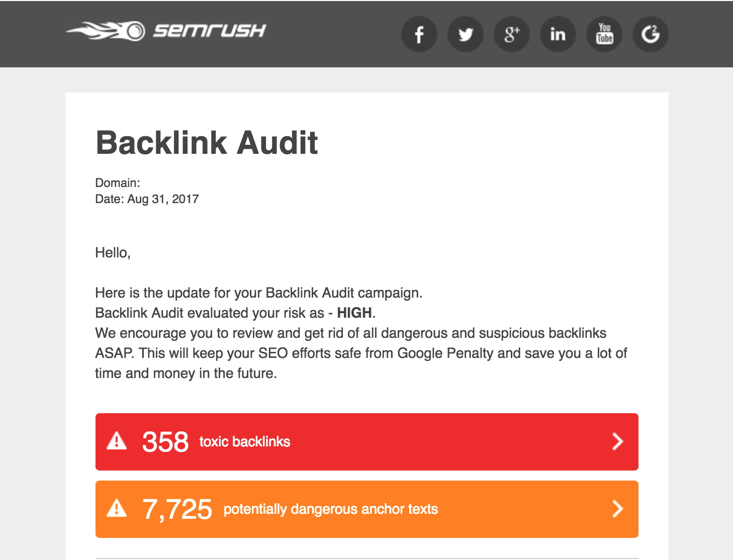Open the Google+ profile icon
This screenshot has width=733, height=560.
coord(512,34)
